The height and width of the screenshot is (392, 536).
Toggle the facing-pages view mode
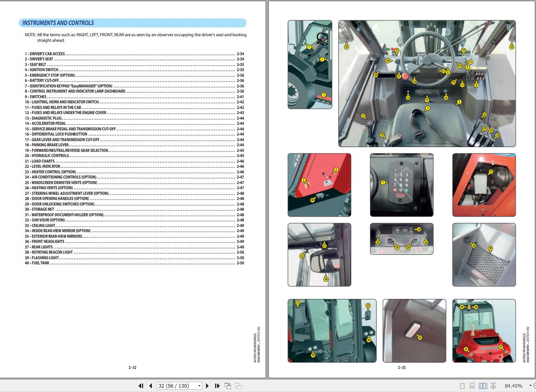pyautogui.click(x=483, y=386)
